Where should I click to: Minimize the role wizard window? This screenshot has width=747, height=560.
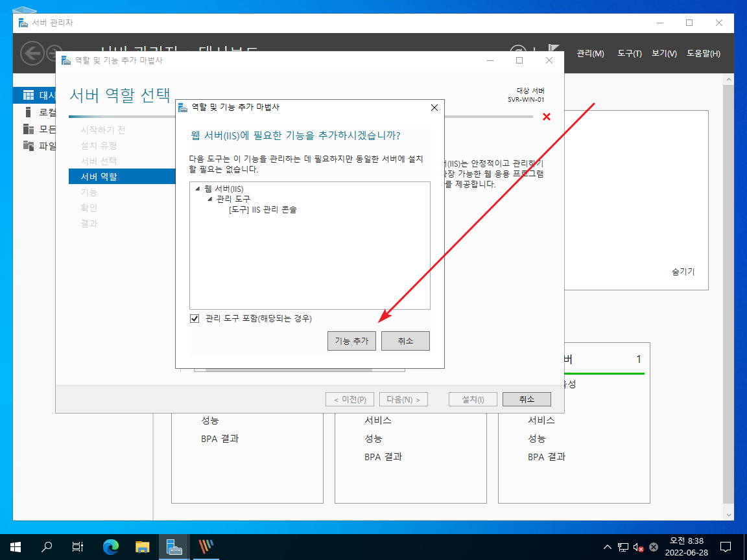[490, 60]
